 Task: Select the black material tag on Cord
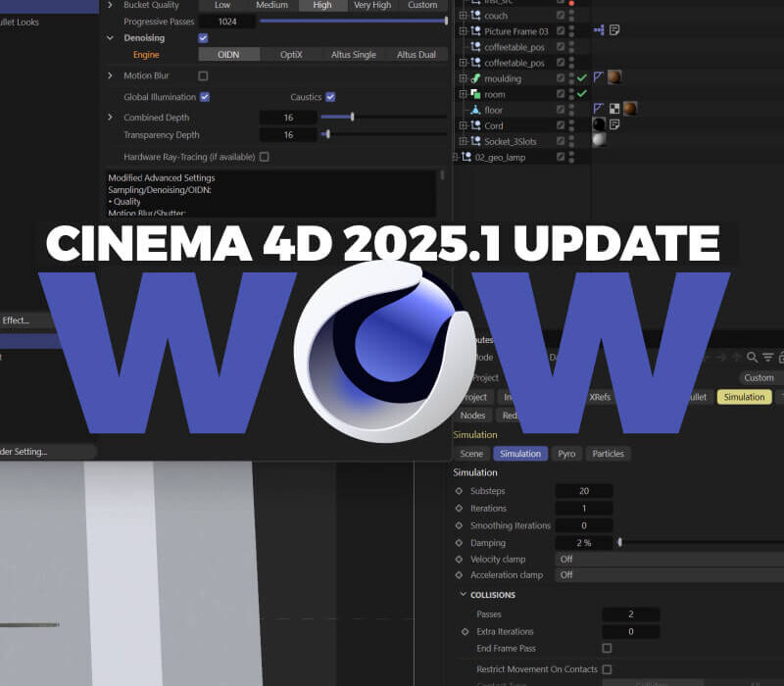click(599, 124)
